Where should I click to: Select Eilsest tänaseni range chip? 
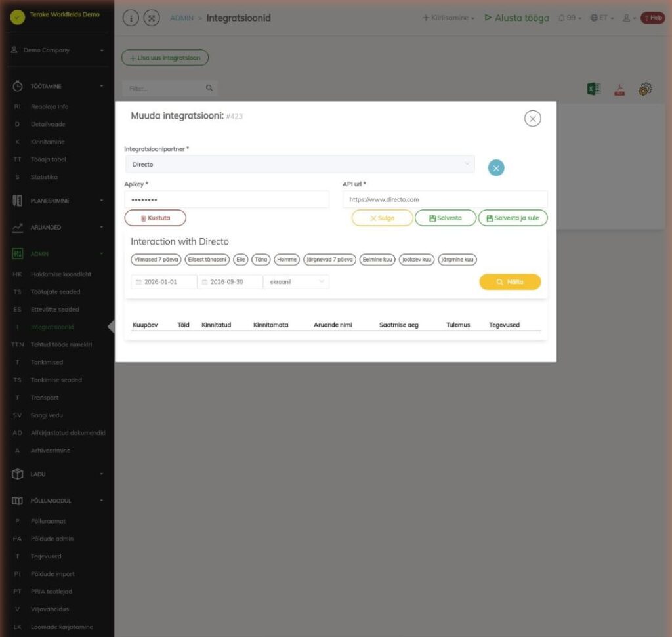tap(207, 260)
